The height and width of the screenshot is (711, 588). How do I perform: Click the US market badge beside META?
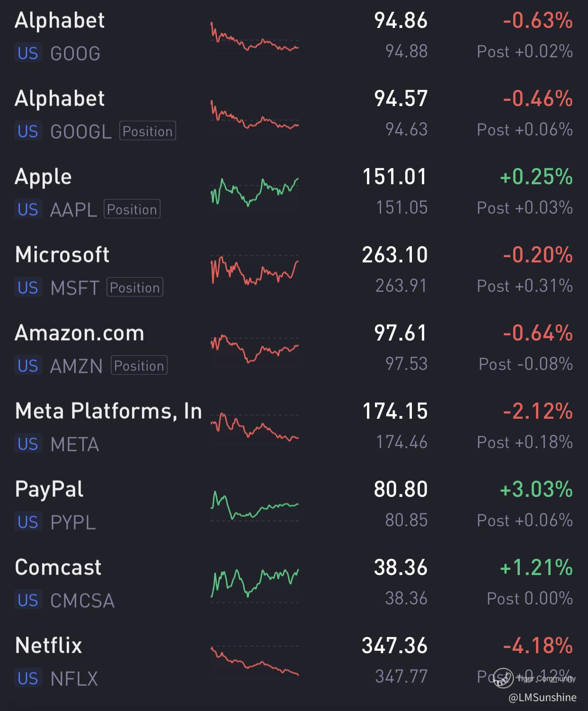(28, 444)
